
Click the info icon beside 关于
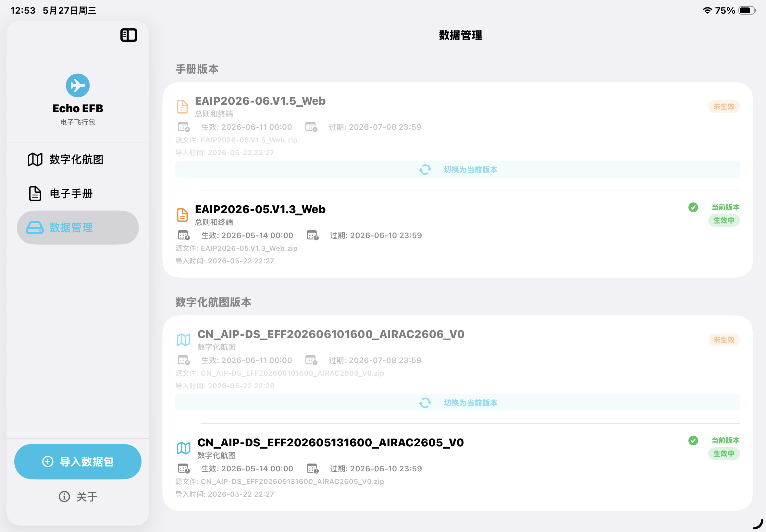[64, 497]
